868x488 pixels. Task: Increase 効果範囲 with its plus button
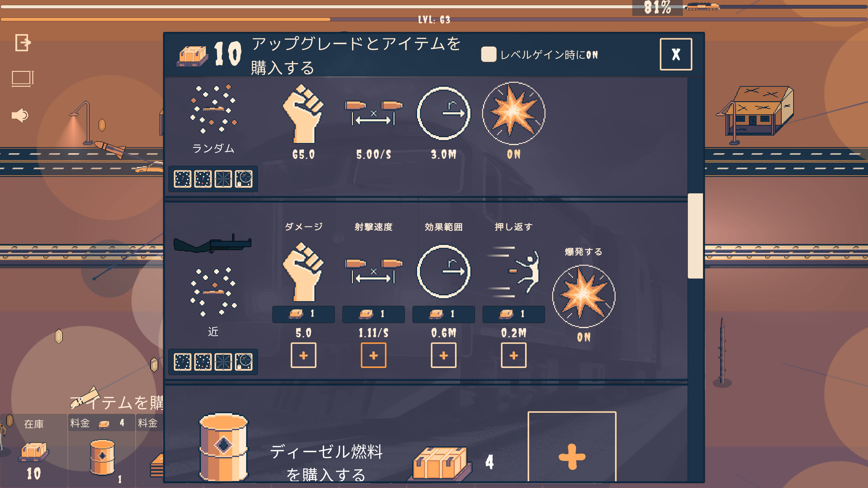tap(443, 355)
